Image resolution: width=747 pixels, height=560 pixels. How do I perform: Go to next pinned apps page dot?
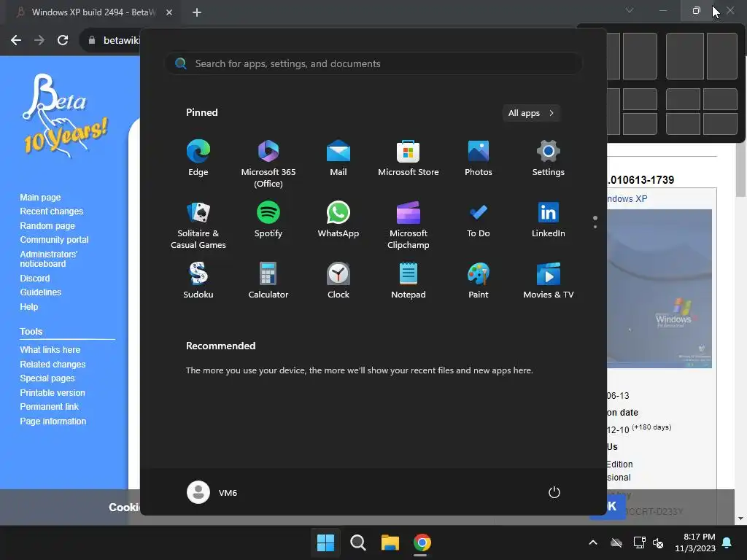coord(595,227)
